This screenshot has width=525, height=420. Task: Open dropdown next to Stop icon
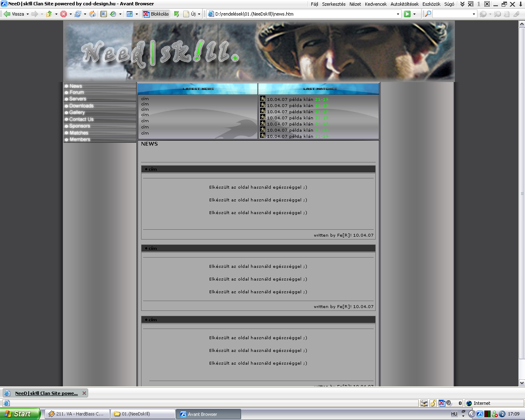coord(71,14)
